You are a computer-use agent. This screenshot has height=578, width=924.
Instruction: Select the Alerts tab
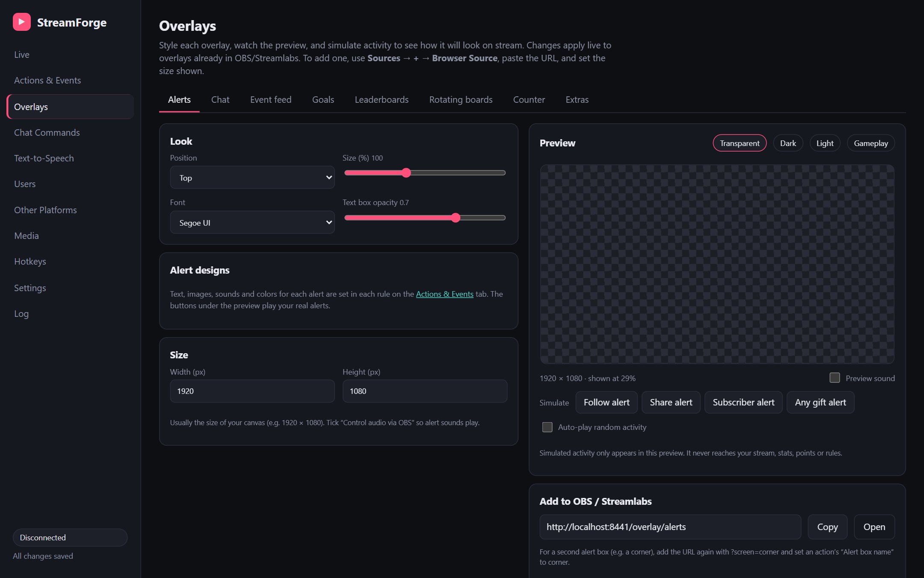click(x=179, y=99)
